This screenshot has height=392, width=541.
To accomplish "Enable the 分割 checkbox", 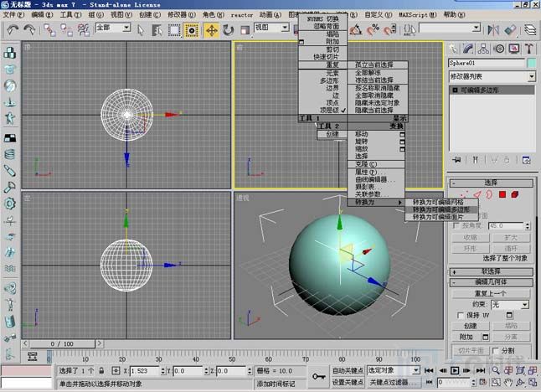I will pyautogui.click(x=496, y=351).
